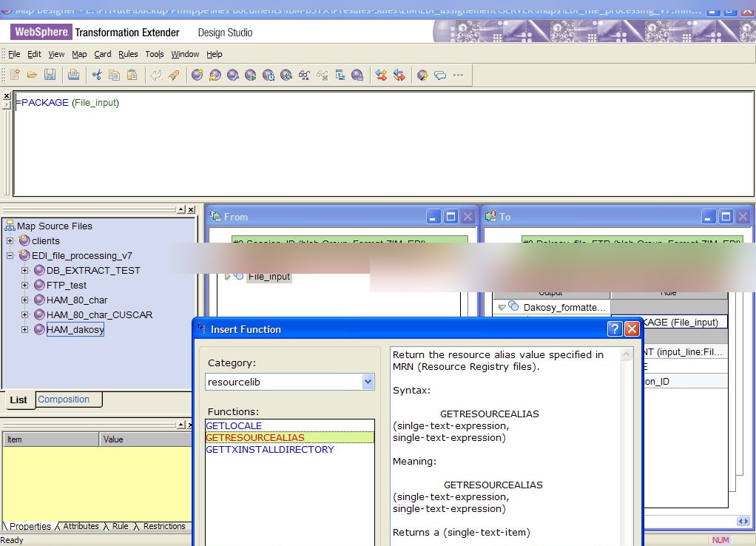
Task: Click the Open folder toolbar icon
Action: click(32, 75)
